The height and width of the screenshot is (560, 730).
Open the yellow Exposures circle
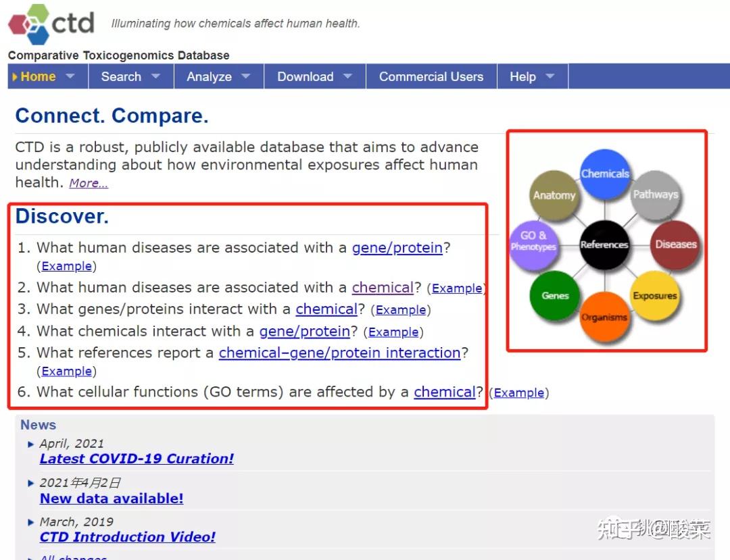655,295
